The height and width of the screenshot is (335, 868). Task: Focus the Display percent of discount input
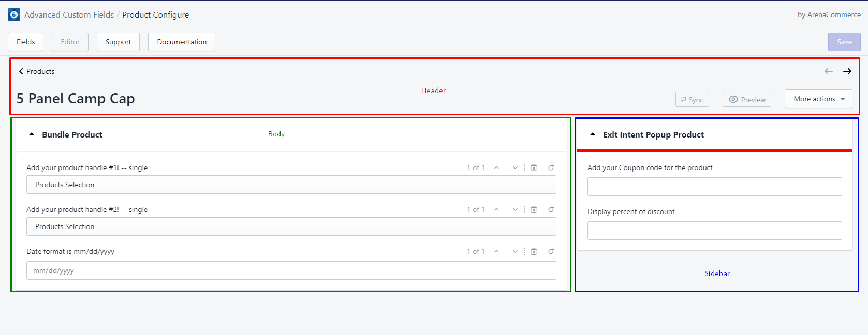715,231
